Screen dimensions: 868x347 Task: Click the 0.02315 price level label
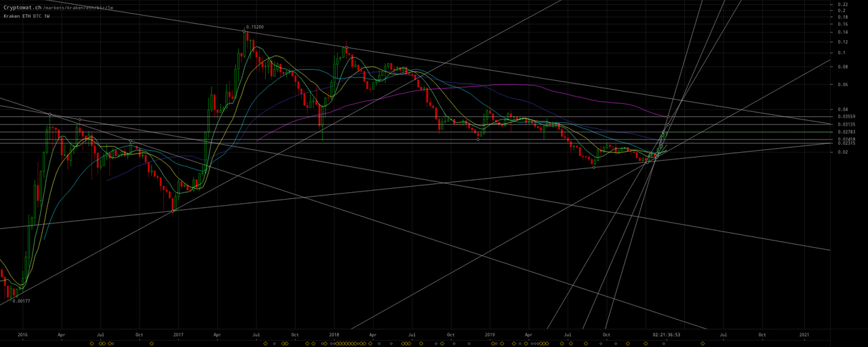847,143
